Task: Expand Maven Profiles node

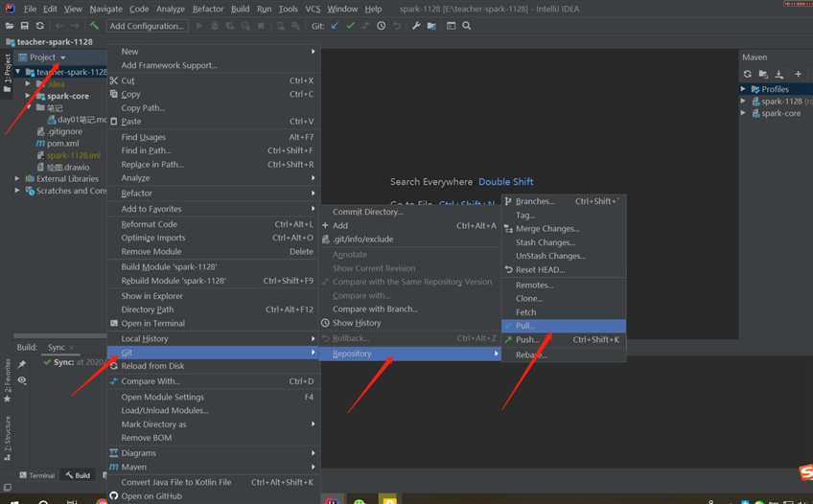Action: click(744, 89)
